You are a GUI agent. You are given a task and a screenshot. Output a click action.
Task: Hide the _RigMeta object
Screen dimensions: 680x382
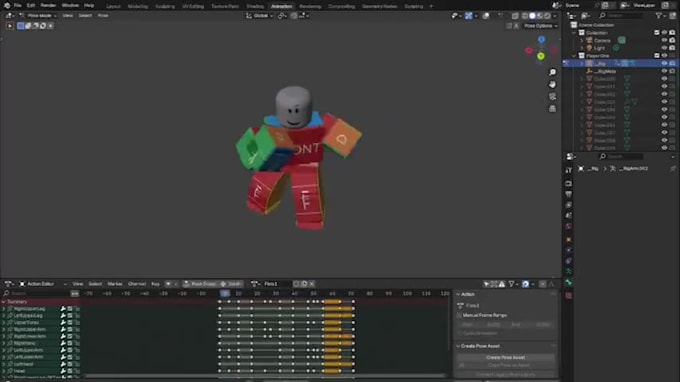[664, 71]
